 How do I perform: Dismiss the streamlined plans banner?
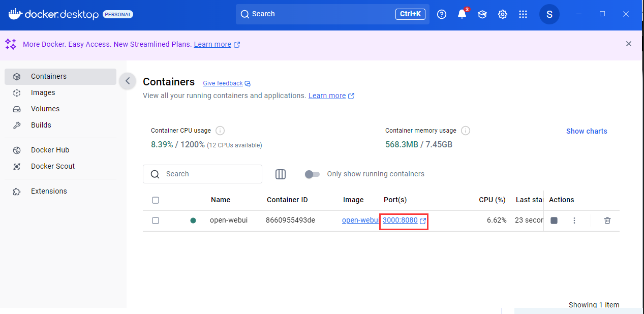point(629,44)
